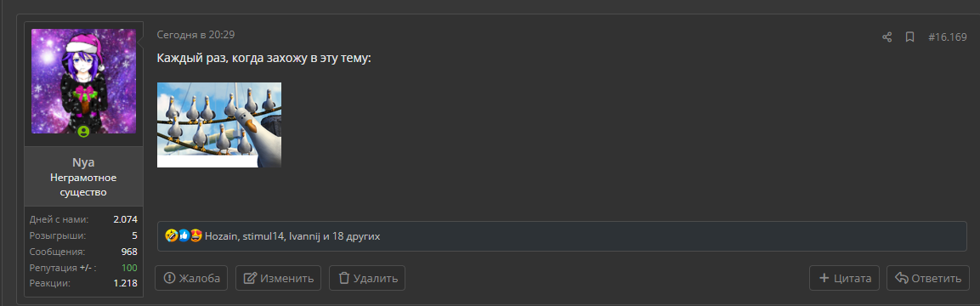Bookmark this post with the bookmark icon
This screenshot has height=306, width=980.
[x=910, y=37]
